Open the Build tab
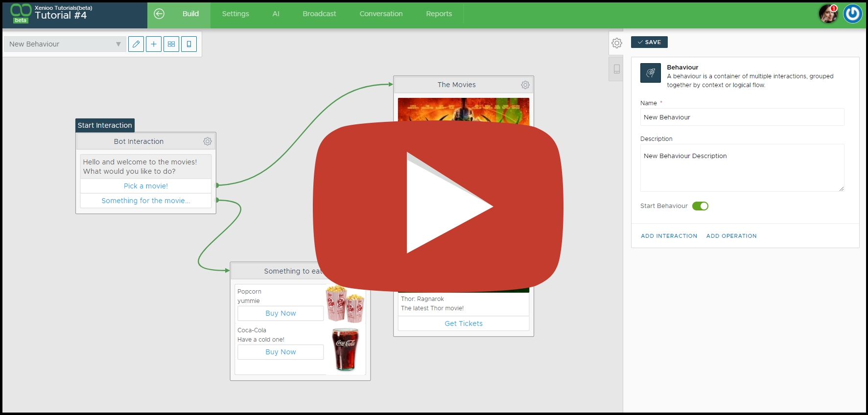This screenshot has width=868, height=415. point(190,14)
